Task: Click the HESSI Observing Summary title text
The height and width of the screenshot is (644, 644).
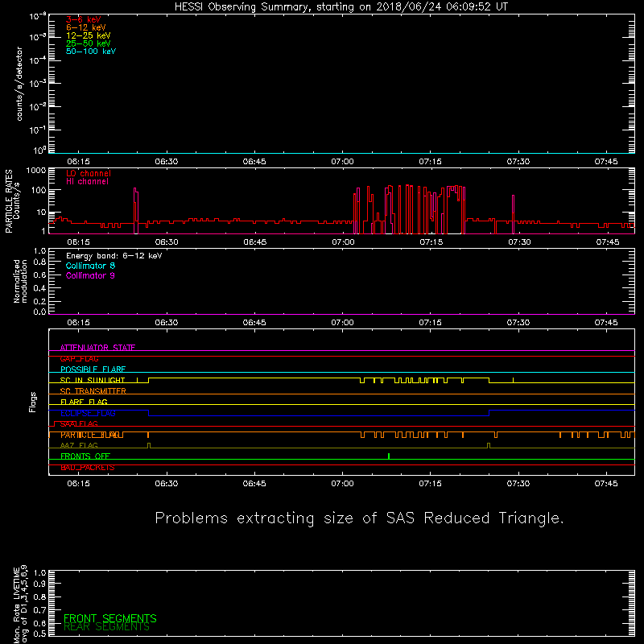Action: tap(341, 6)
